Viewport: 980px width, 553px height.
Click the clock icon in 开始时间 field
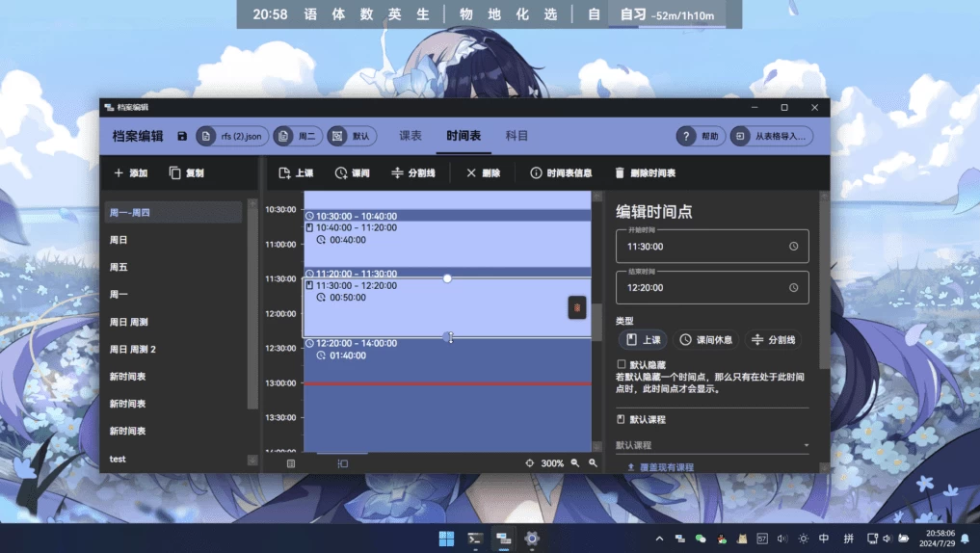click(x=793, y=247)
